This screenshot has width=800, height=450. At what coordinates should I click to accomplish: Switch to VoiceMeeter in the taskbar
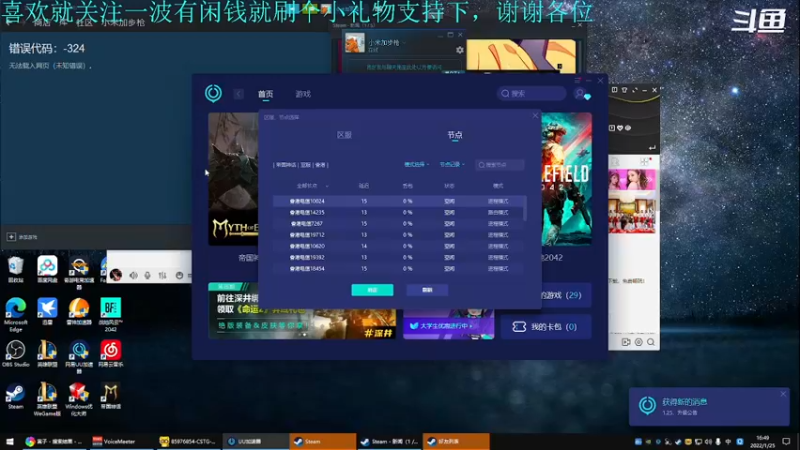[119, 441]
